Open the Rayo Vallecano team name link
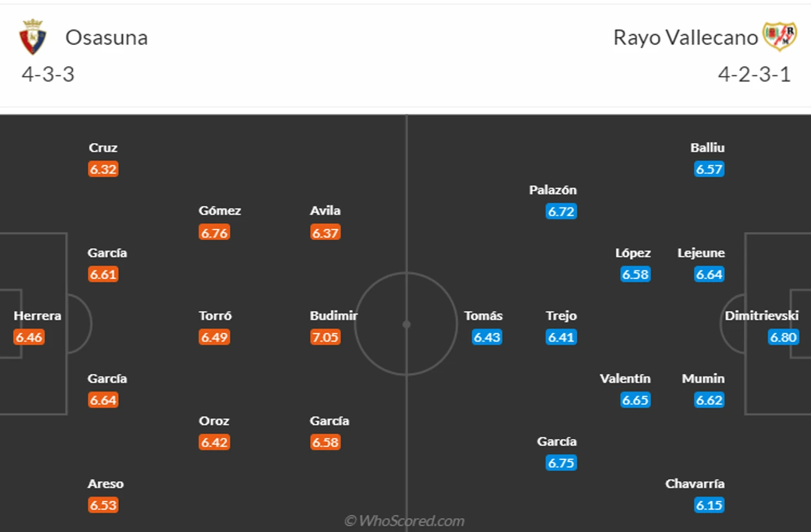 (685, 38)
